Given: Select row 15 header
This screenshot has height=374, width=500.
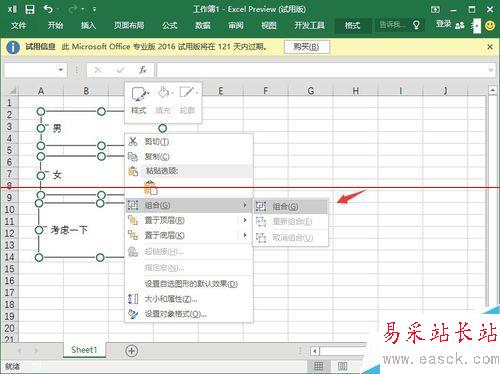Looking at the screenshot, I should coord(9,269).
